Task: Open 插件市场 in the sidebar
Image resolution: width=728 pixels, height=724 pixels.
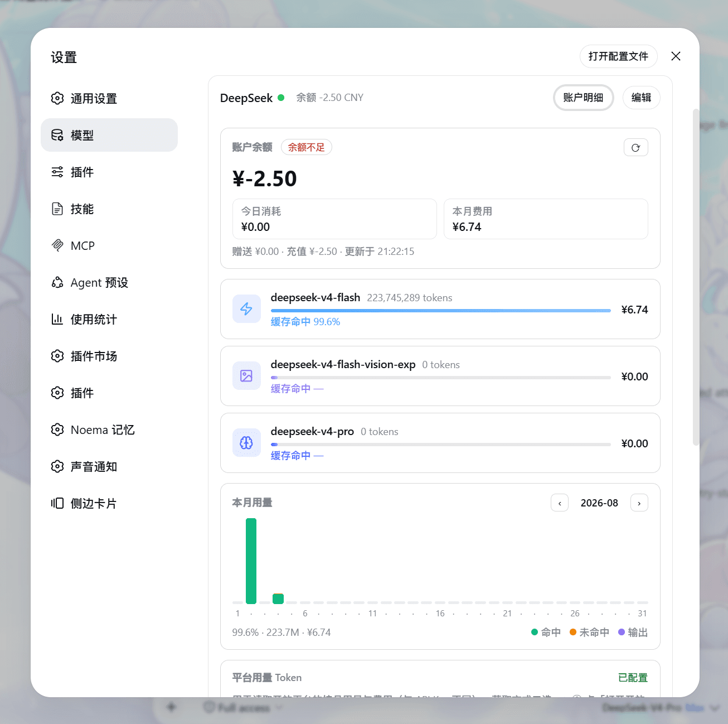Action: [109, 356]
